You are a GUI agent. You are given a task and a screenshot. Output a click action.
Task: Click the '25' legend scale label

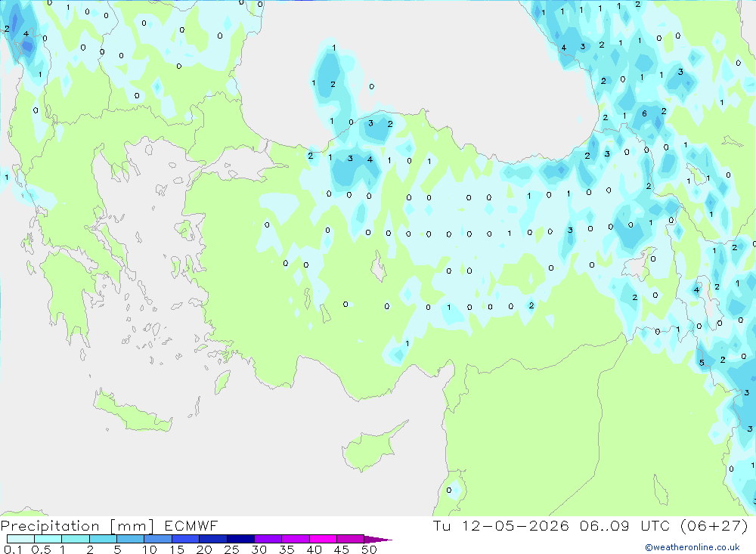click(231, 549)
